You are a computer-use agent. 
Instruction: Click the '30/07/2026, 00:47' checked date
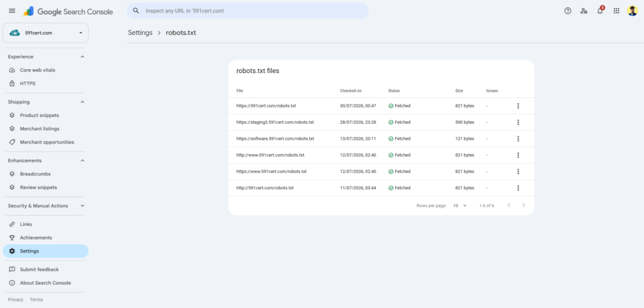(x=358, y=106)
